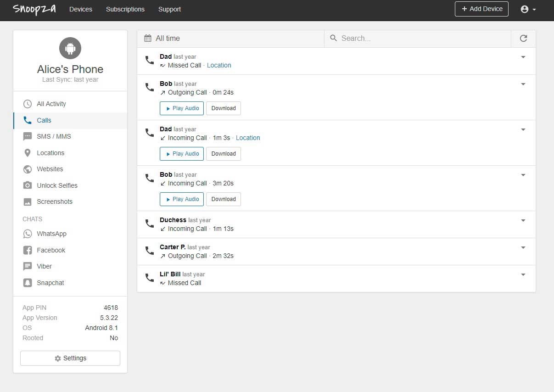The width and height of the screenshot is (554, 392).
Task: Open the Subscriptions menu item
Action: click(x=125, y=9)
